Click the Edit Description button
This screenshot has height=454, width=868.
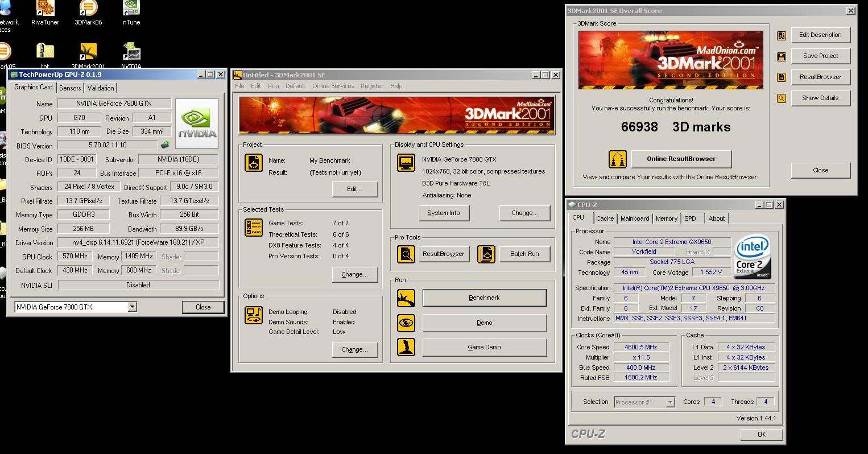(x=820, y=35)
